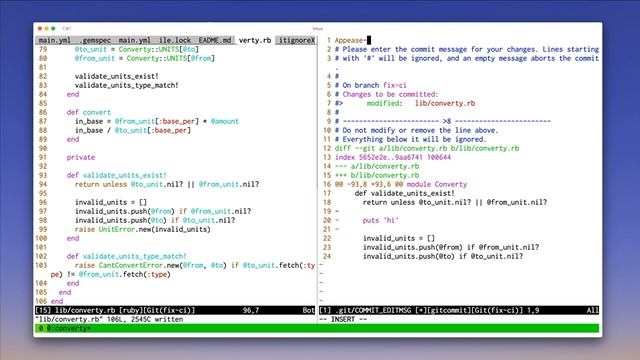Click 'def validate_units_exist!' in diff pane
This screenshot has height=360, width=640.
404,193
